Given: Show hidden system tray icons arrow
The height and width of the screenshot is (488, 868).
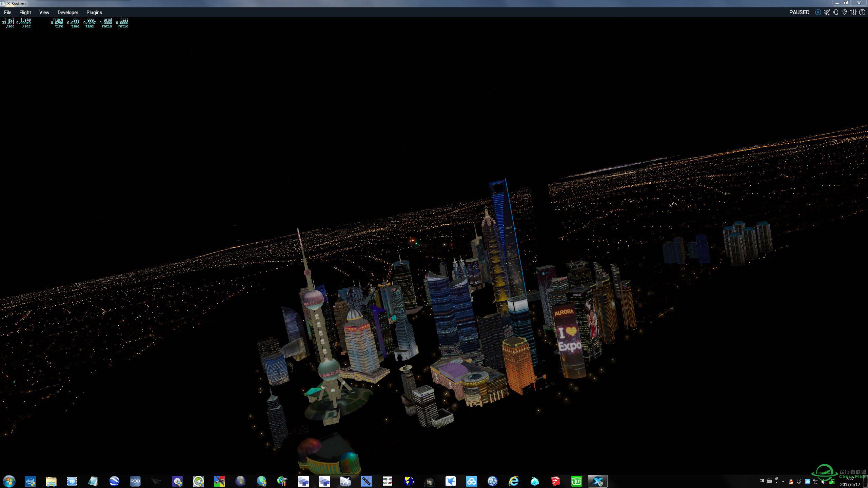Looking at the screenshot, I should [783, 482].
